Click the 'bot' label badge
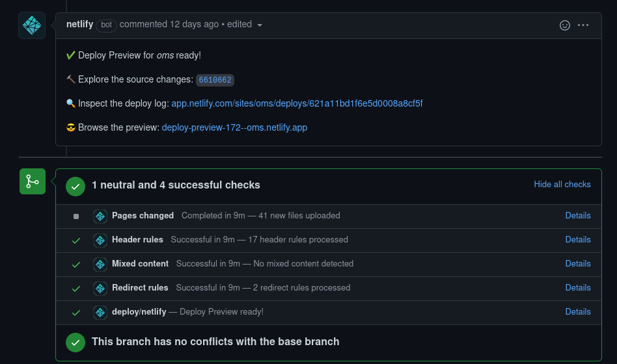This screenshot has width=617, height=364. (x=106, y=25)
